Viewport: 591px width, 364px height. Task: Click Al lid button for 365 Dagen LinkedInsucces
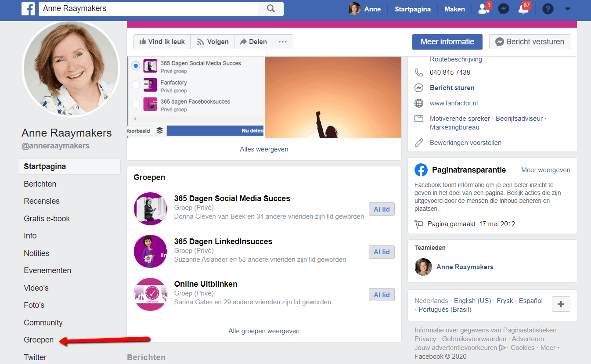point(382,252)
